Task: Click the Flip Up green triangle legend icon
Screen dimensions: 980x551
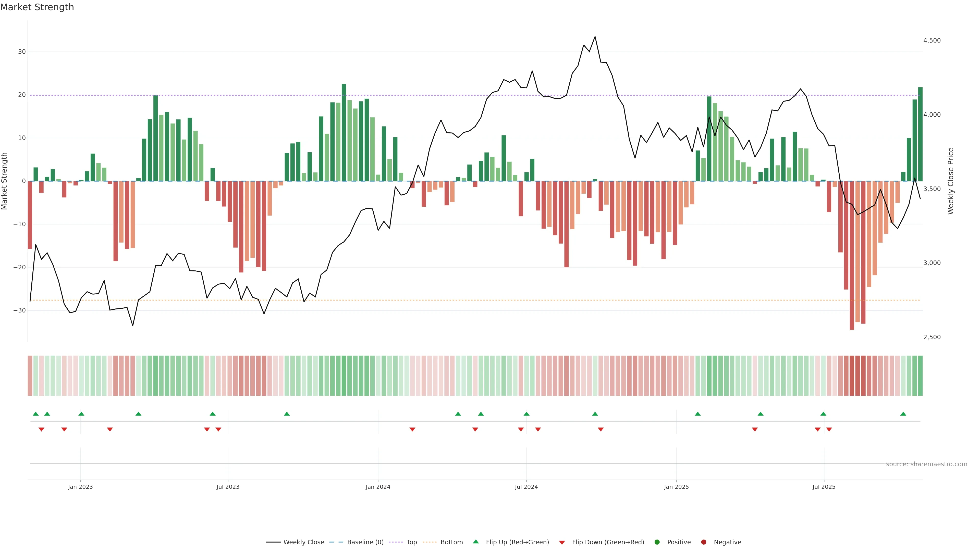Action: pos(475,542)
